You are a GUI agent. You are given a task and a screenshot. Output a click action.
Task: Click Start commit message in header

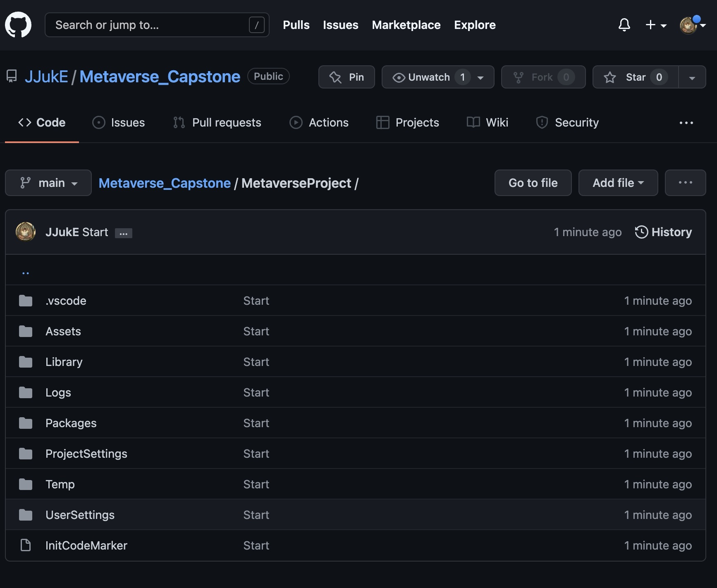pyautogui.click(x=95, y=232)
